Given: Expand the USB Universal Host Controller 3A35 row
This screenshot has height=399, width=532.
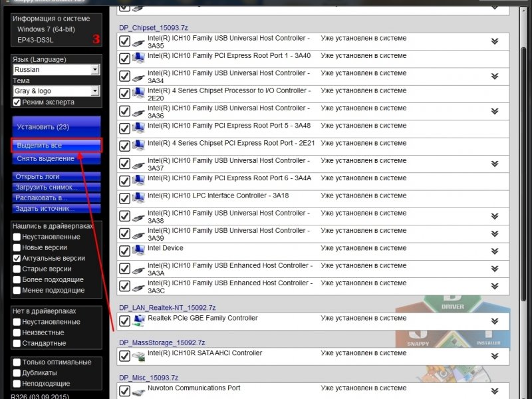Looking at the screenshot, I should [495, 41].
